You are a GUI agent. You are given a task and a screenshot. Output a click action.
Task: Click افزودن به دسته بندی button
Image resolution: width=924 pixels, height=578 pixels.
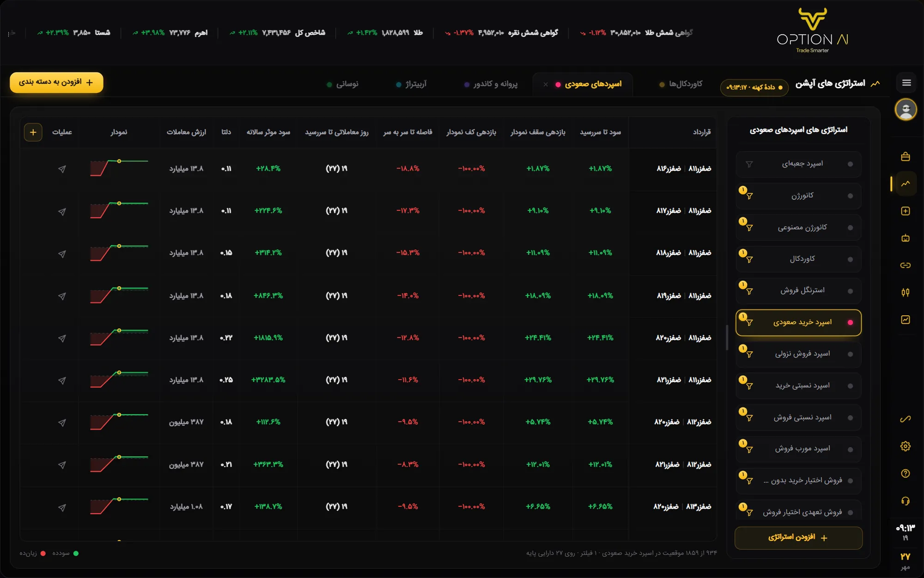56,82
